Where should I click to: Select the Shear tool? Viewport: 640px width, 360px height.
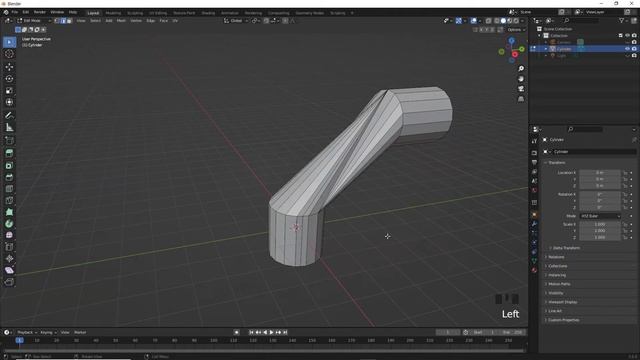tap(9, 270)
